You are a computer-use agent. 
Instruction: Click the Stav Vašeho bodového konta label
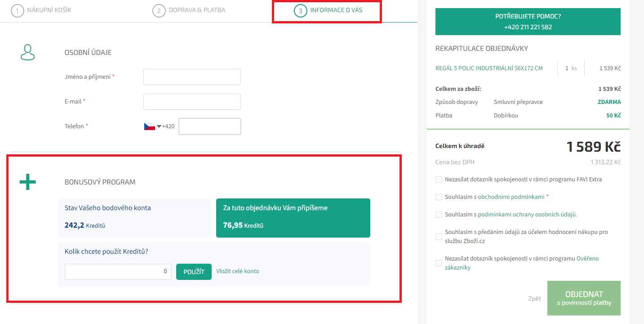pyautogui.click(x=108, y=208)
